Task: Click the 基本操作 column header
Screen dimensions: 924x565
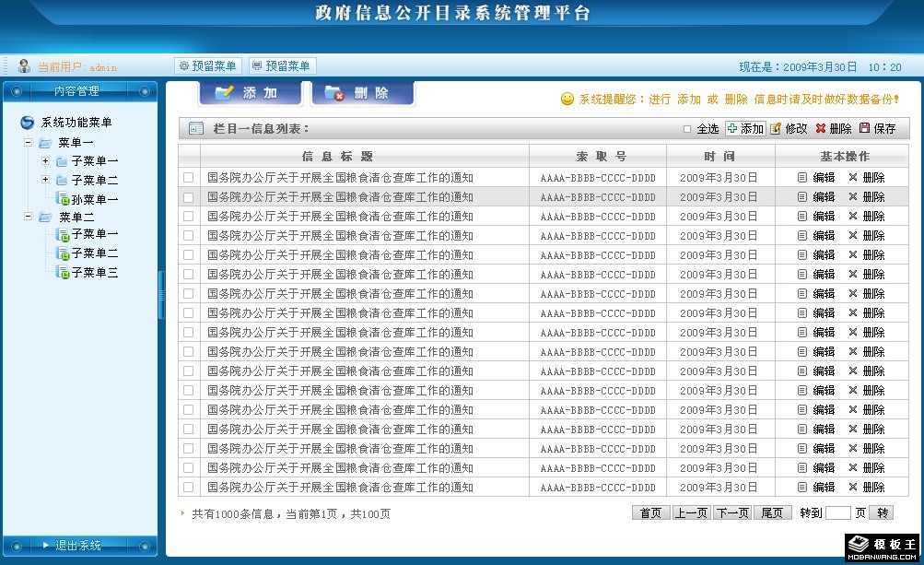Action: 842,157
